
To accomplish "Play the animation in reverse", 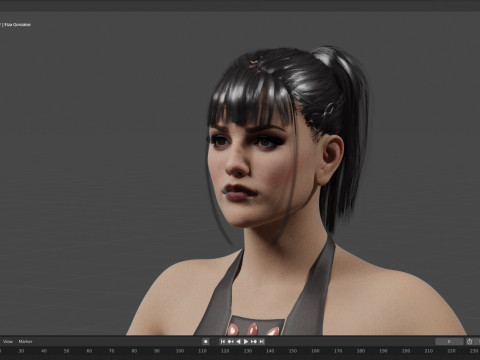I will 238,341.
